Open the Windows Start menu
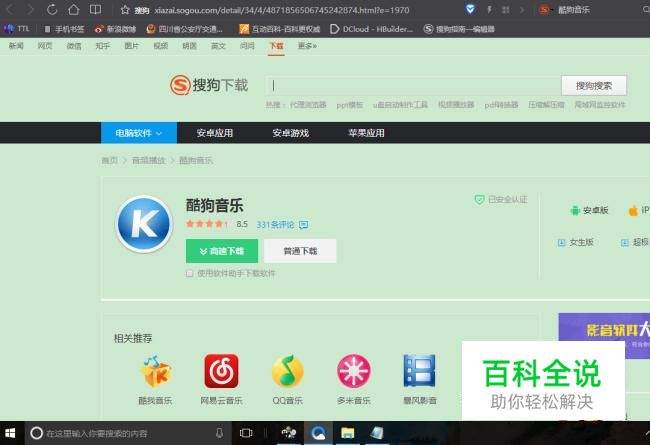The image size is (650, 445). [x=10, y=433]
